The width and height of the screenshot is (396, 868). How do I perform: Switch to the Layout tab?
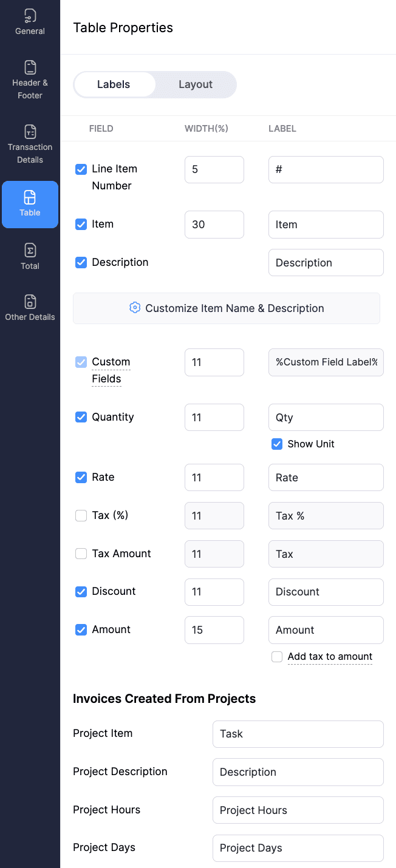point(195,84)
